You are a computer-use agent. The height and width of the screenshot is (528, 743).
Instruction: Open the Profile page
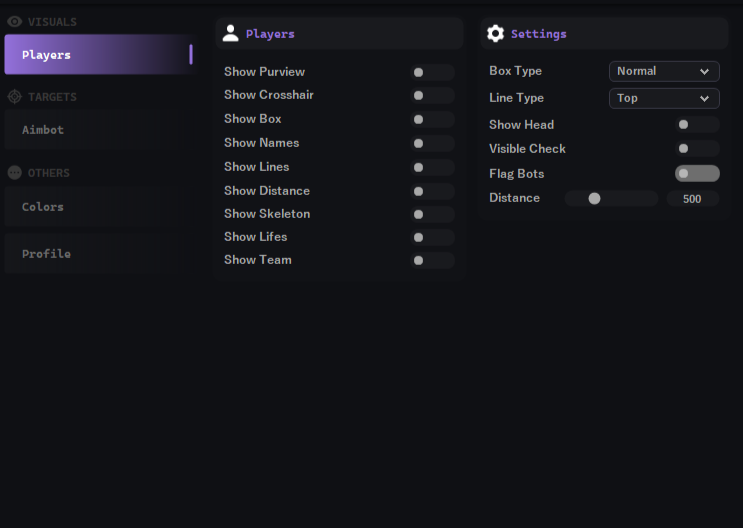click(x=97, y=254)
